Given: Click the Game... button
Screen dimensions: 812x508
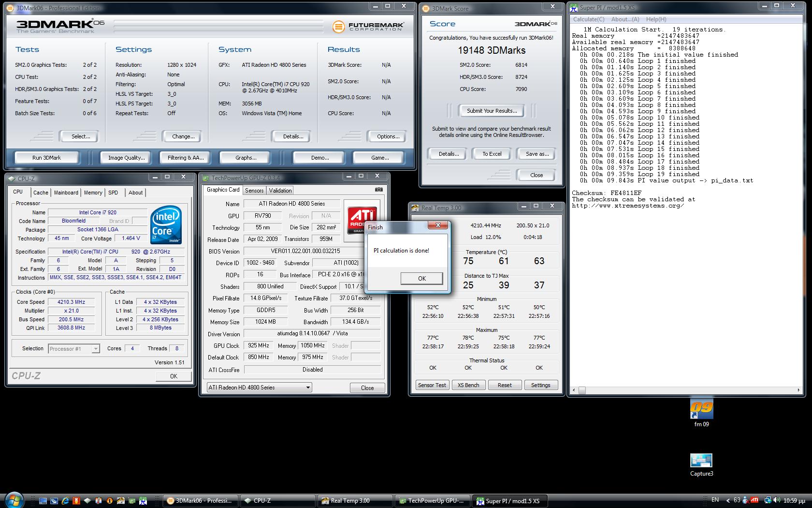Looking at the screenshot, I should click(x=379, y=158).
